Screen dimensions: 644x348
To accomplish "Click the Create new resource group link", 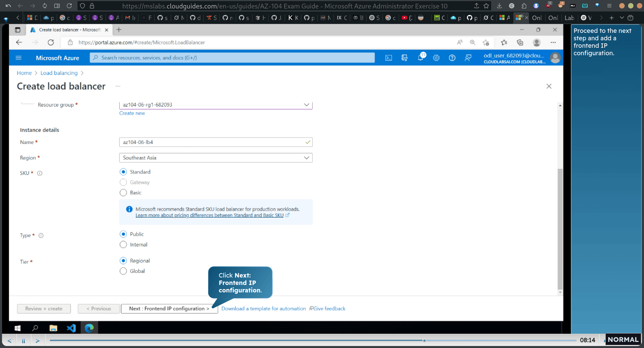I will [132, 113].
